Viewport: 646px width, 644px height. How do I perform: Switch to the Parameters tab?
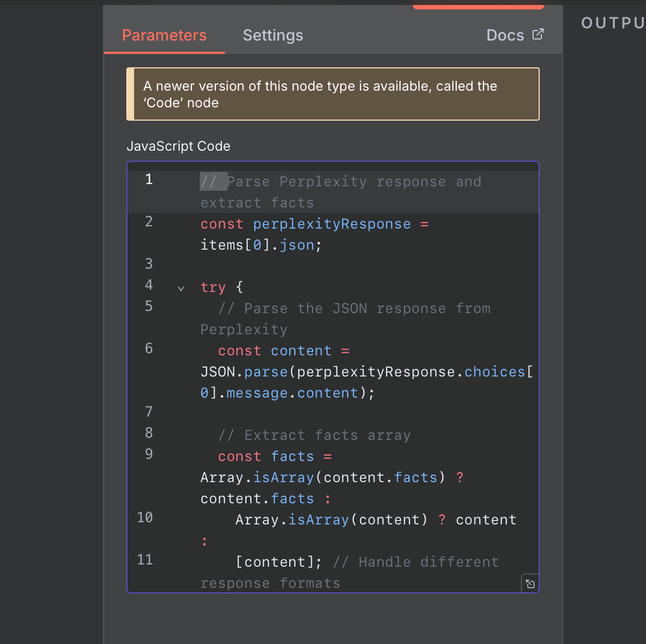click(164, 36)
